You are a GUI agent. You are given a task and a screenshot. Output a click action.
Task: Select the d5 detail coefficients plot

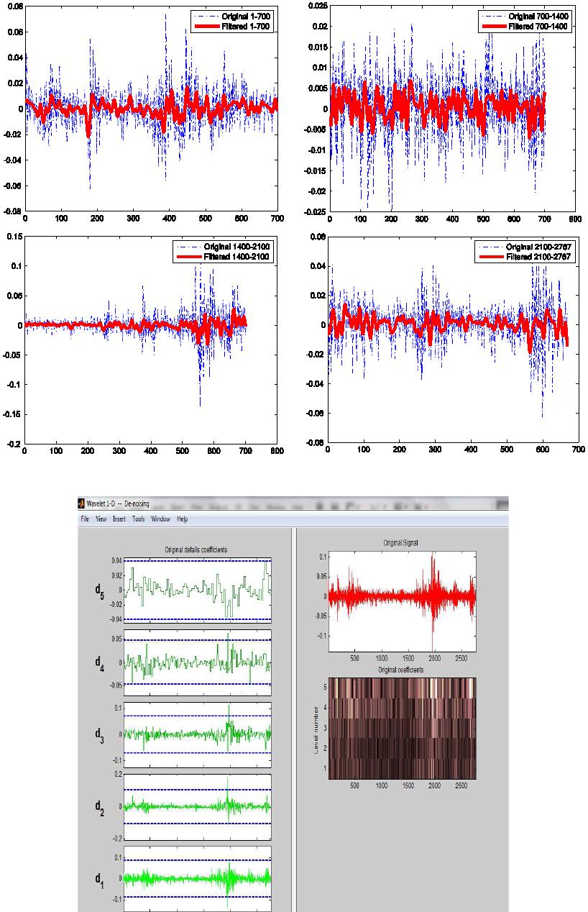point(197,590)
